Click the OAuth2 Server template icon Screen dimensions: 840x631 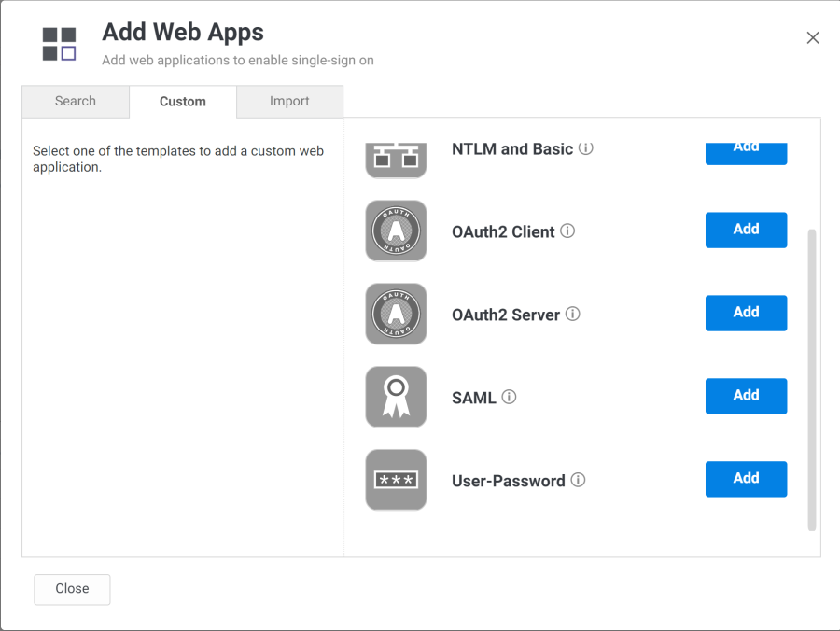pyautogui.click(x=396, y=314)
